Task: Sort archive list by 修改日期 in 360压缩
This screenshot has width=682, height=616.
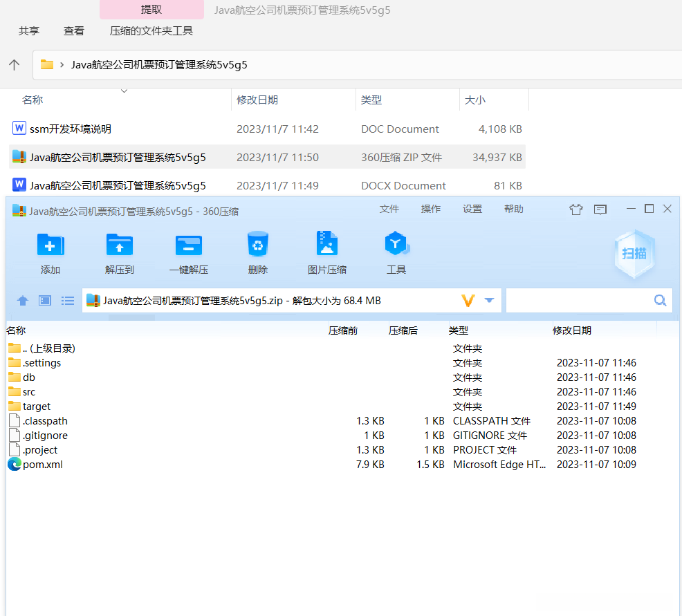Action: tap(572, 330)
